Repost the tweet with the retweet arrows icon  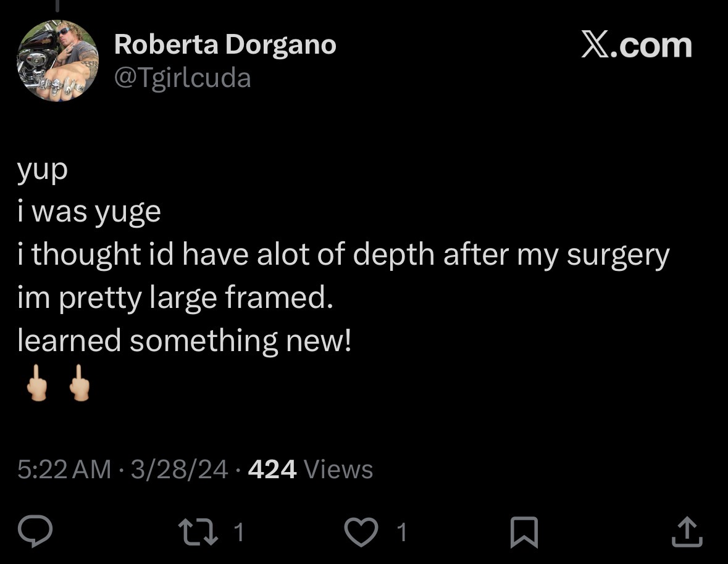(x=198, y=532)
